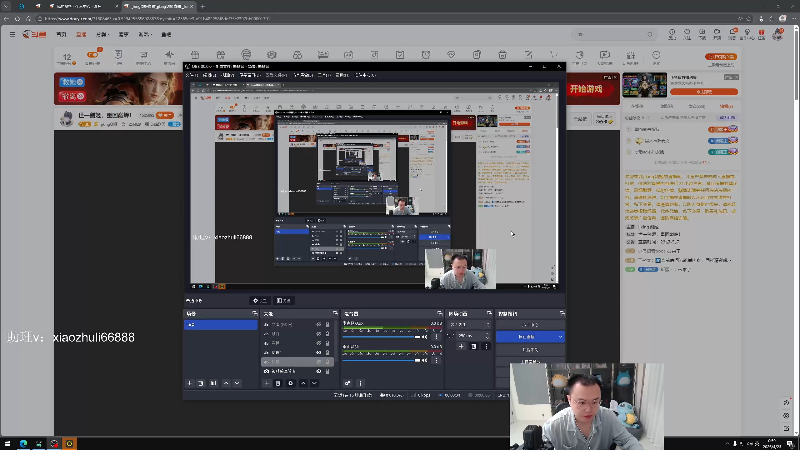Click the smiley face icon in Douyu toolbar
This screenshot has height=450, width=800.
coord(656,55)
